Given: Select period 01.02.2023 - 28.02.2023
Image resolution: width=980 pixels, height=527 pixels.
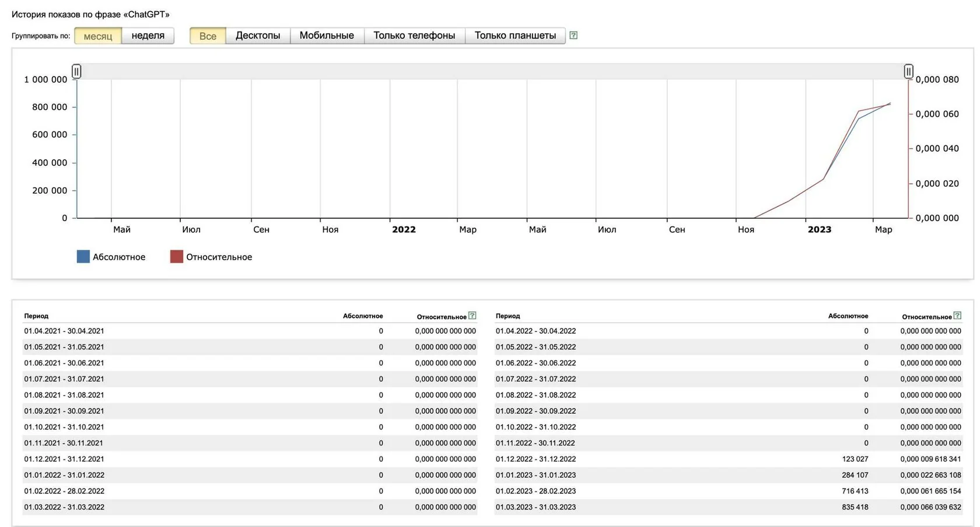Looking at the screenshot, I should pyautogui.click(x=535, y=491).
